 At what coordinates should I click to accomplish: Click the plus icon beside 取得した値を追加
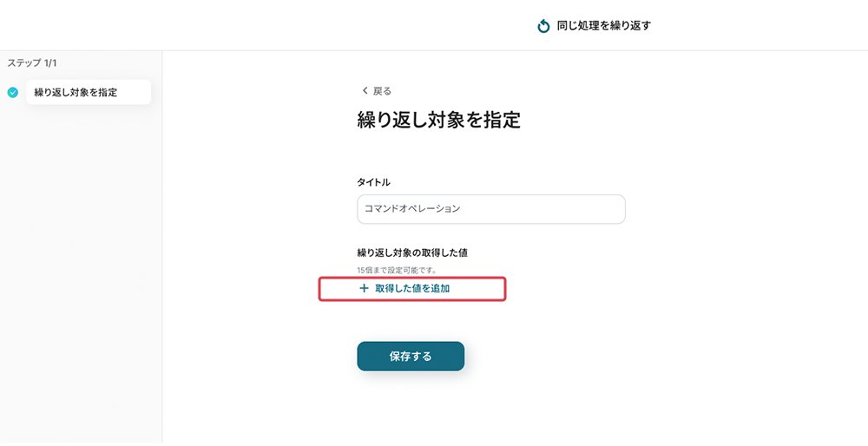pos(364,288)
